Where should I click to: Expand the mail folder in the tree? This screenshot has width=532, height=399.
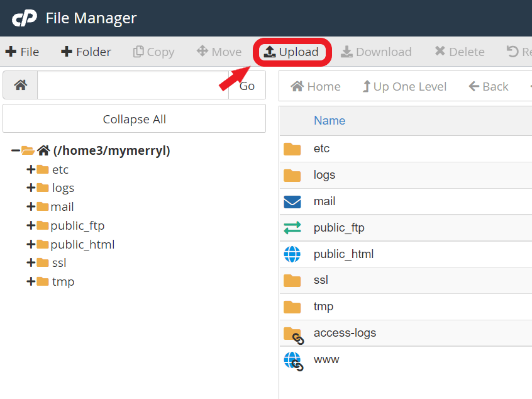pyautogui.click(x=31, y=206)
